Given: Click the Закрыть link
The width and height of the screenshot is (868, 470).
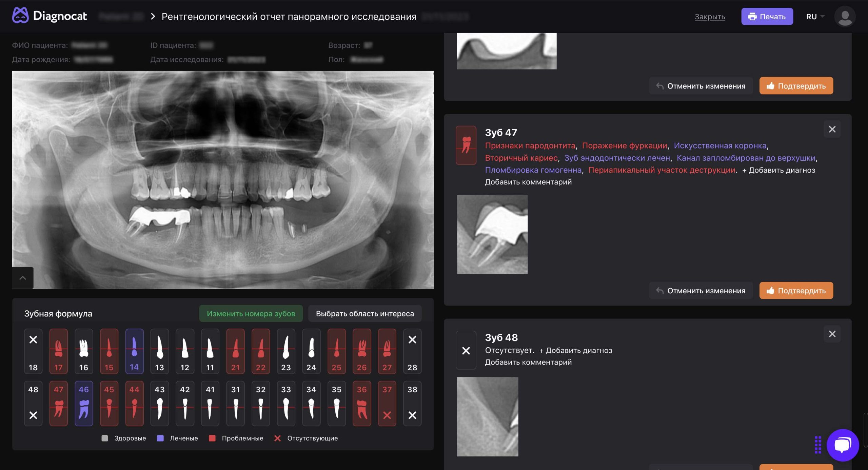Looking at the screenshot, I should click(710, 17).
